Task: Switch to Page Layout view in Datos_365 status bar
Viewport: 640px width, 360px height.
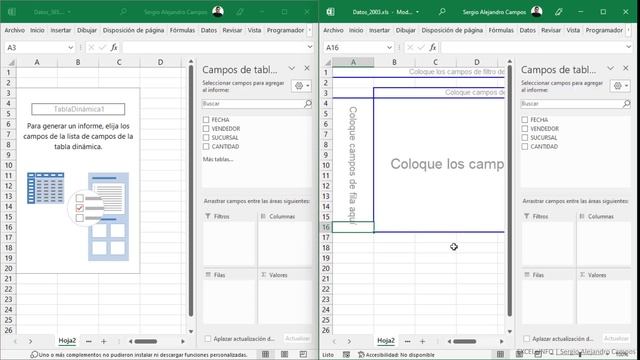Action: (284, 354)
